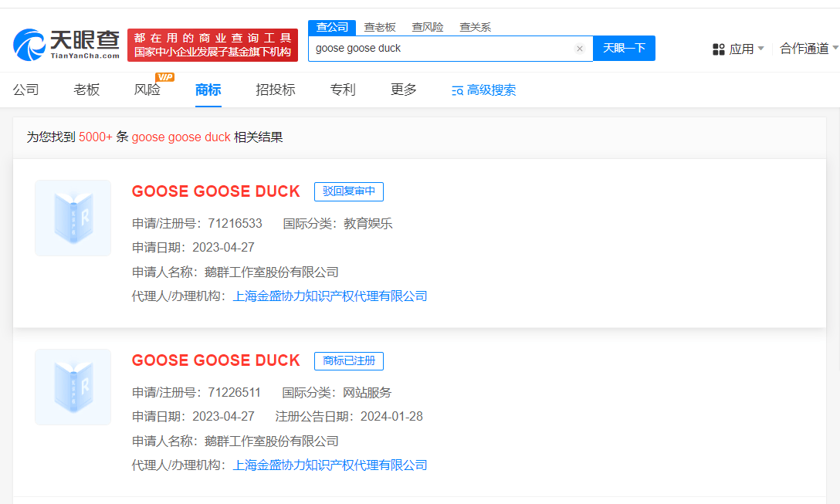Open the 应用 grid icon menu
The image size is (840, 504).
coord(718,49)
